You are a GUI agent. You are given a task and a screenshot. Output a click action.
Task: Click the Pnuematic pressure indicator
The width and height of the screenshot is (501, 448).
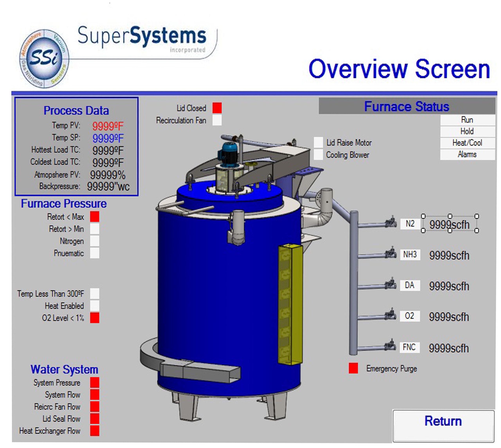click(95, 253)
